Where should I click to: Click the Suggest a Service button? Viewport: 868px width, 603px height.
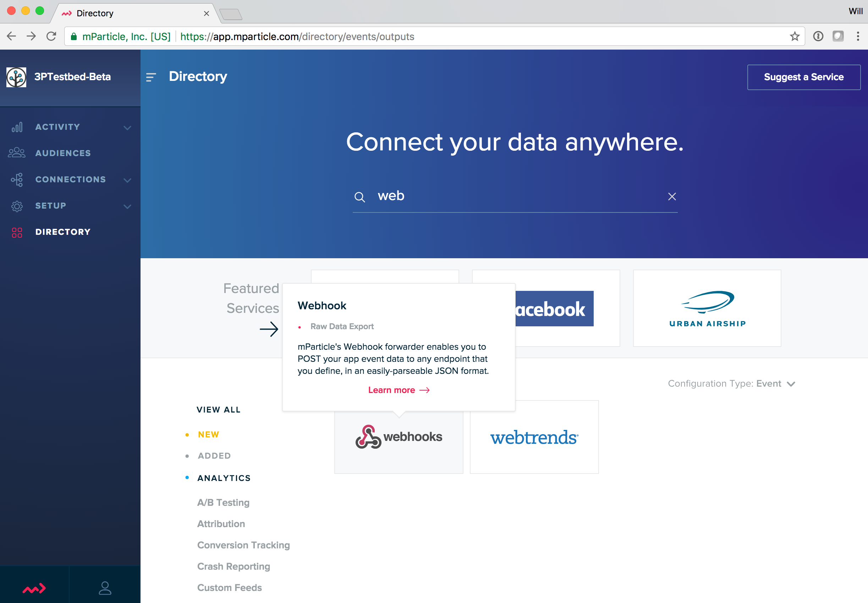[x=803, y=77]
